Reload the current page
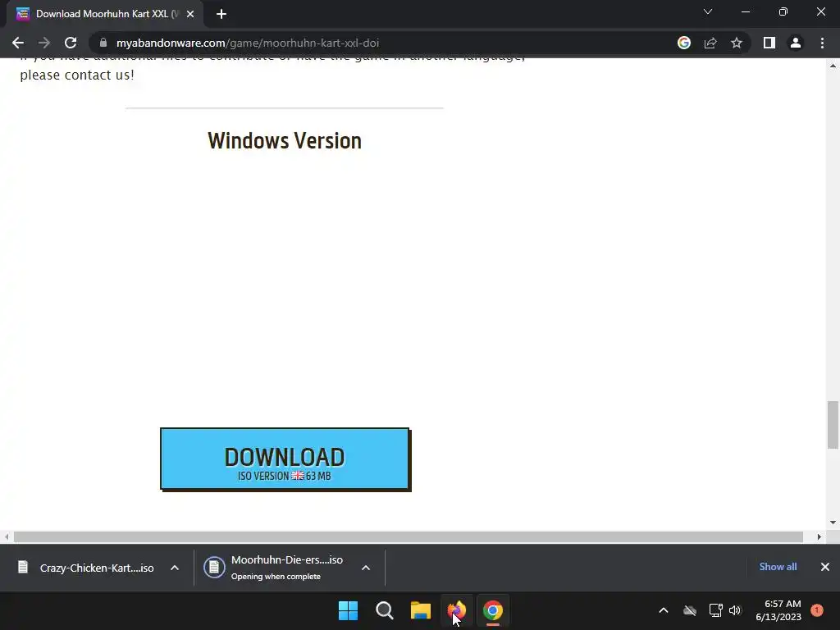The width and height of the screenshot is (840, 630). (x=71, y=43)
